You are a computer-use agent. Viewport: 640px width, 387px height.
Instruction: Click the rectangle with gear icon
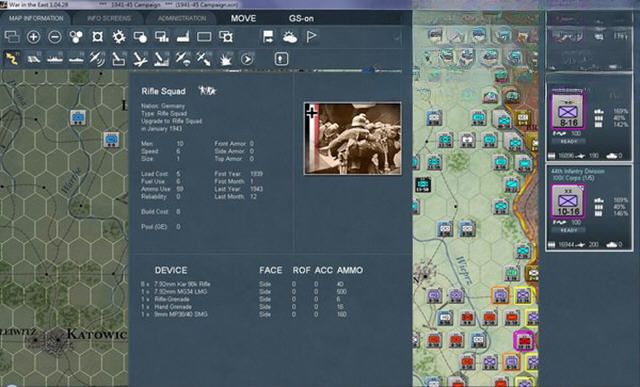point(226,37)
